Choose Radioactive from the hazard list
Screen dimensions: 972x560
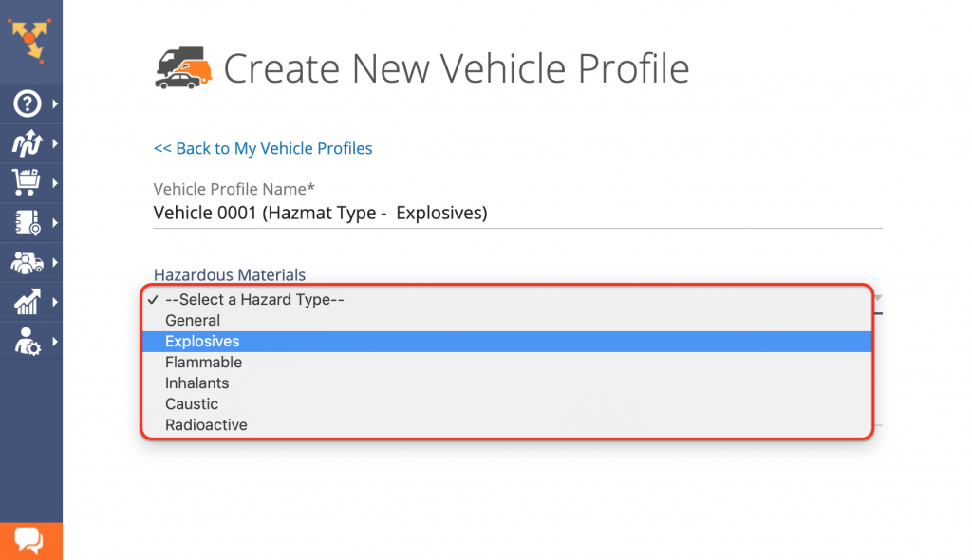[x=206, y=425]
